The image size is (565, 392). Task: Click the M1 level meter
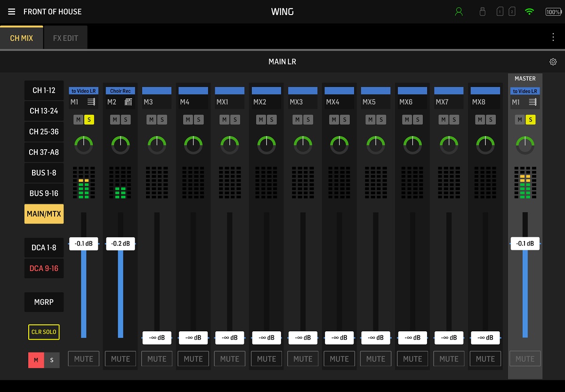tap(84, 183)
